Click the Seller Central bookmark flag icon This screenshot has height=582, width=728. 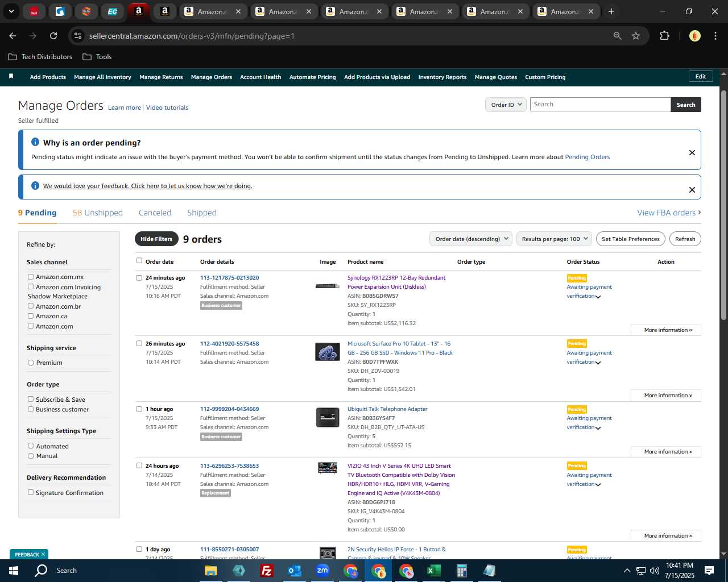click(11, 76)
